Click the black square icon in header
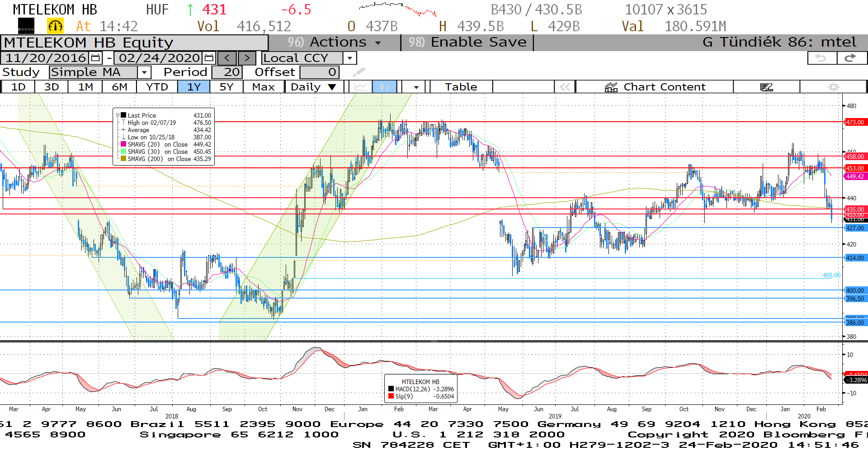Screen dimensions: 868x470 (26, 26)
